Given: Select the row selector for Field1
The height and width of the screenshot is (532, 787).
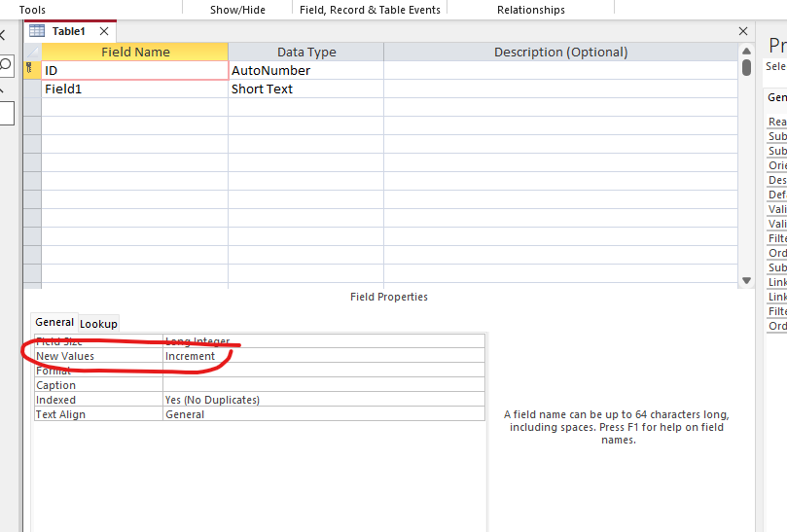Looking at the screenshot, I should pos(33,89).
